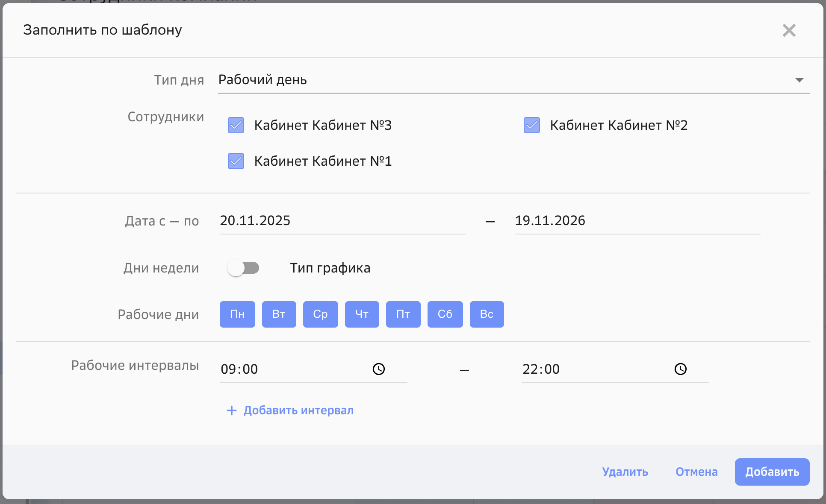Open the end time clock picker
The image size is (826, 504).
tap(681, 369)
